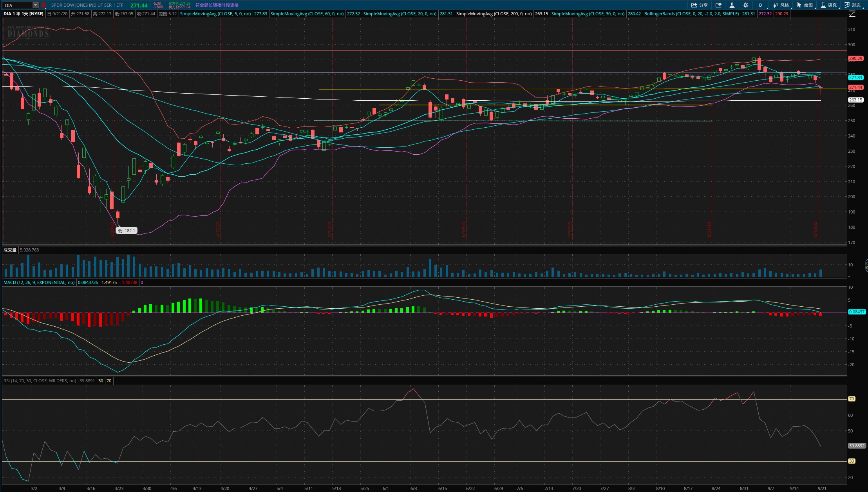Open the quick quote info card icon
This screenshot has width=868, height=492.
(x=718, y=5)
